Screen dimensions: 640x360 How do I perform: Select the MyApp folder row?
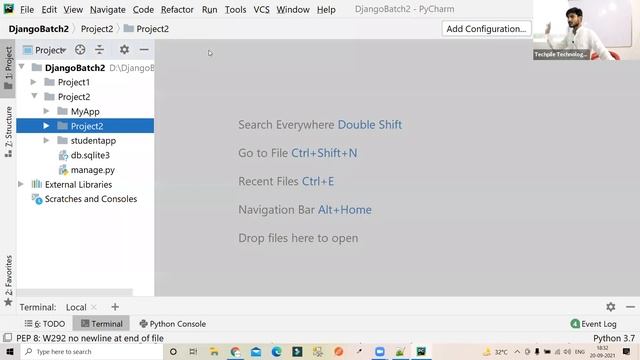pos(85,111)
